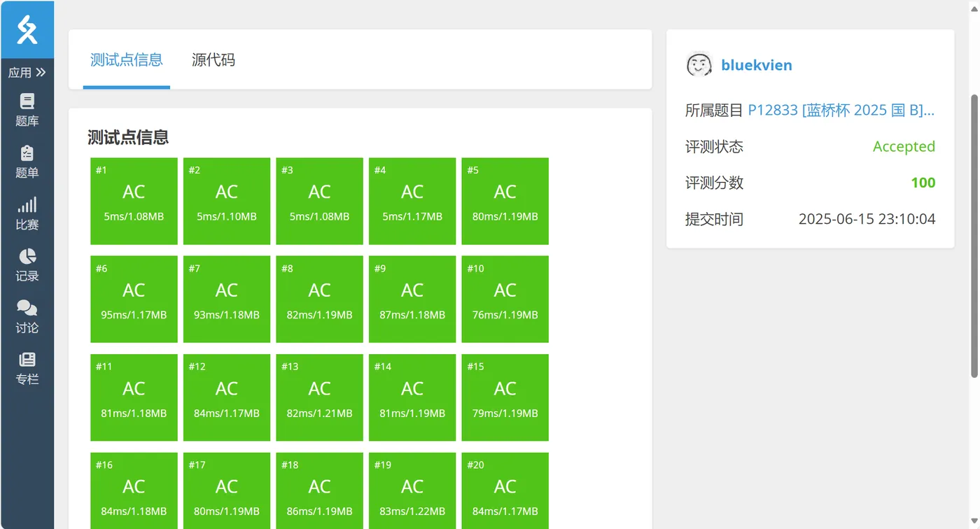Click the Accepted status text

pyautogui.click(x=904, y=146)
